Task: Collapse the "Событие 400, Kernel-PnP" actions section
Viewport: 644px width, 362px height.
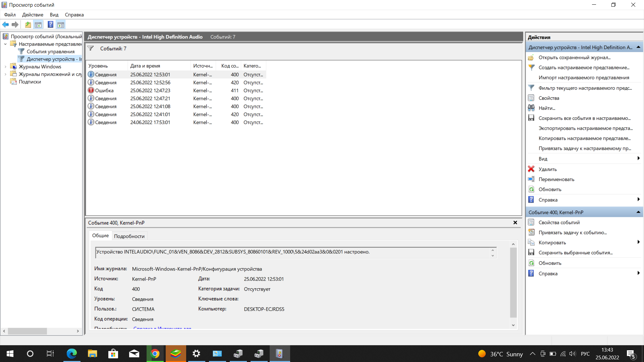Action: (639, 212)
